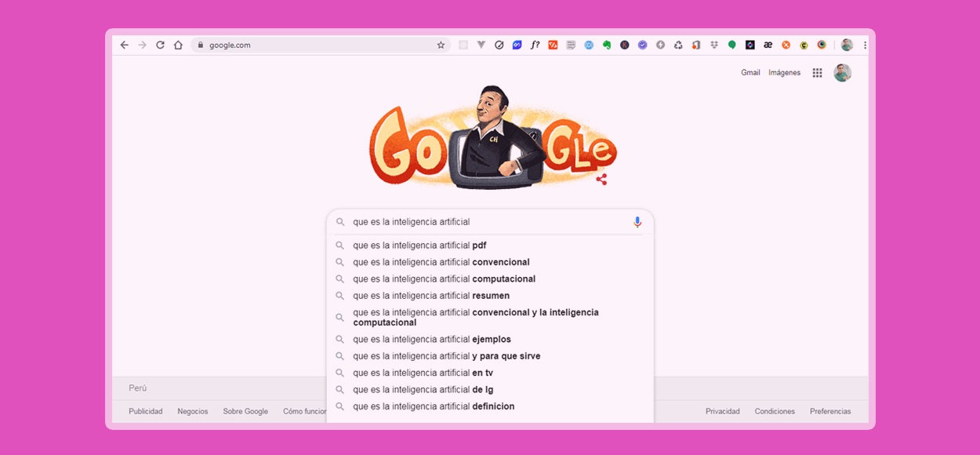Open the yellow C circle extension
This screenshot has height=455, width=980.
coord(804,45)
